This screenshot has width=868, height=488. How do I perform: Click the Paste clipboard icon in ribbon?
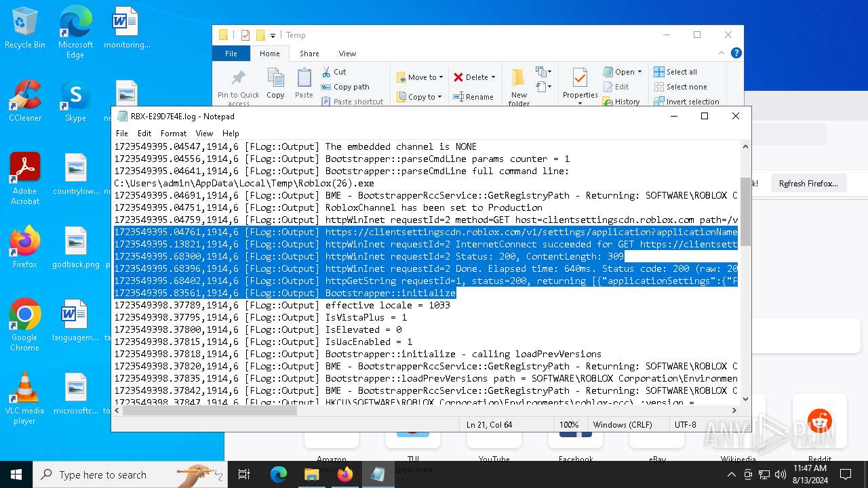(x=304, y=77)
